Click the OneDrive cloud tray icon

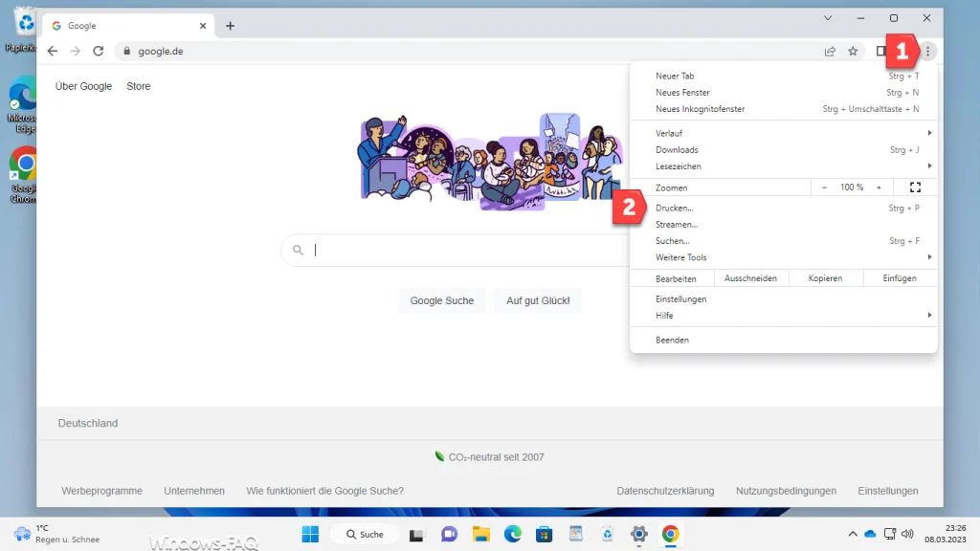[x=870, y=534]
